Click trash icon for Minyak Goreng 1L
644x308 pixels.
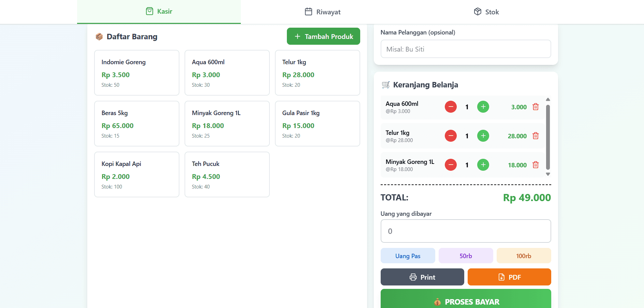pyautogui.click(x=536, y=165)
